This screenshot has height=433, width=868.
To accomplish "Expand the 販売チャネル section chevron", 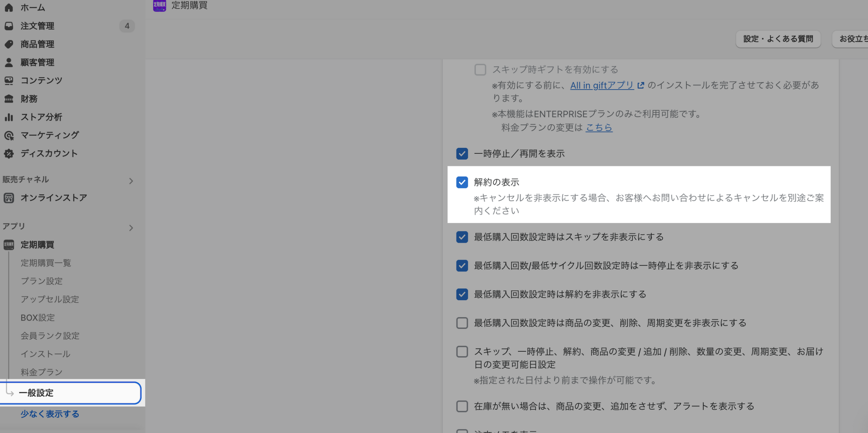I will pos(131,181).
